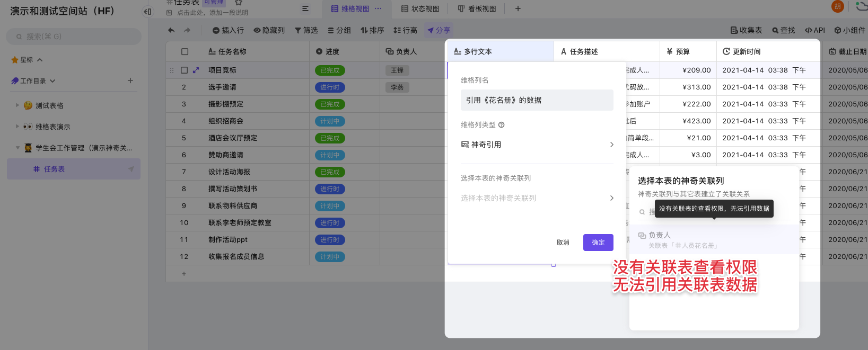
Task: Tick the checkbox for row 项目竞标
Action: pos(185,70)
